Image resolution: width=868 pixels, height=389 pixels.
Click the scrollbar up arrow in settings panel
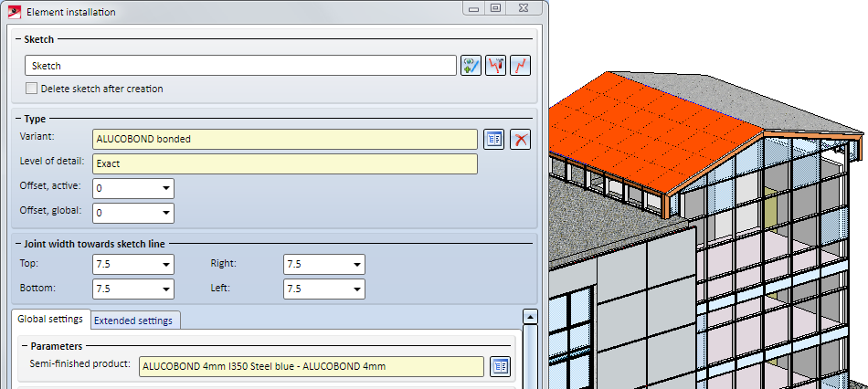(530, 317)
